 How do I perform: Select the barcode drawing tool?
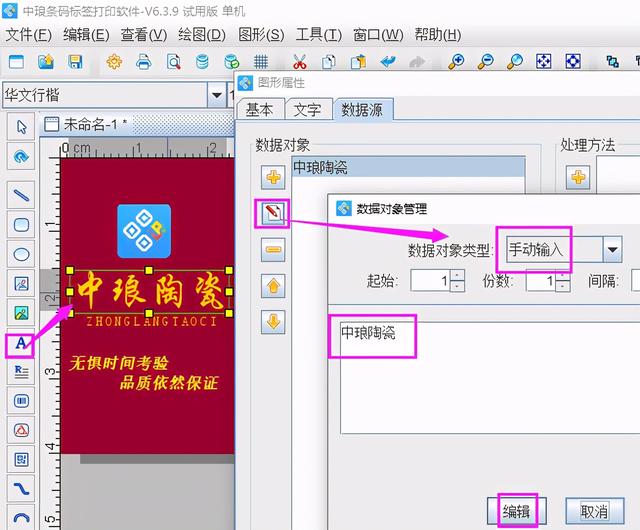tap(21, 401)
